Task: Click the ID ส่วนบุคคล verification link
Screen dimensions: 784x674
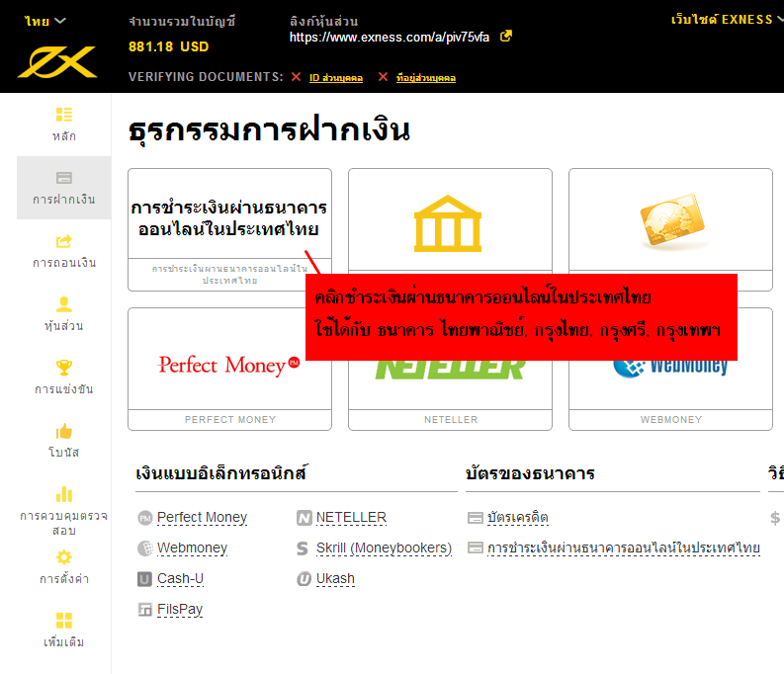Action: pyautogui.click(x=335, y=78)
